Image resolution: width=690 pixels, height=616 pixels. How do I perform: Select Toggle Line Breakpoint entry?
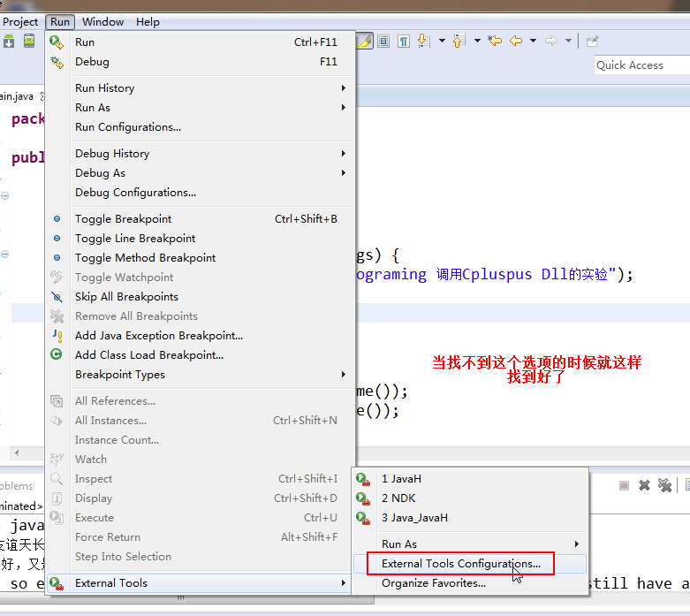201,239
